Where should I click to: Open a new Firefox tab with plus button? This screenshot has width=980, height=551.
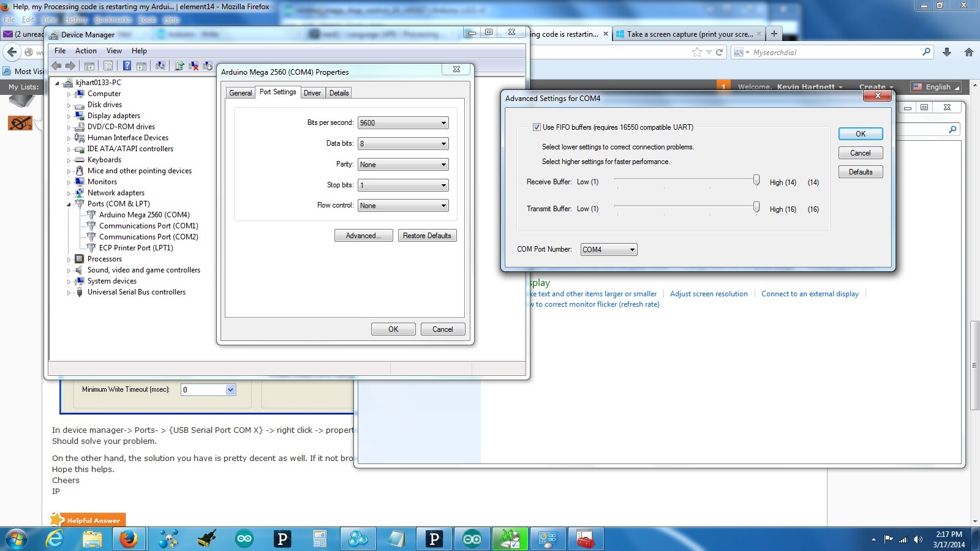coord(774,34)
